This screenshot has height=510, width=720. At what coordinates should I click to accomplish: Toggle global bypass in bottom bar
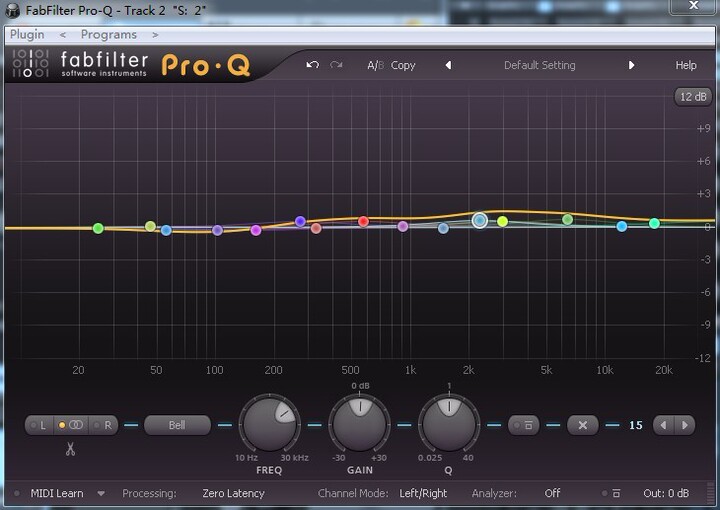(x=612, y=493)
